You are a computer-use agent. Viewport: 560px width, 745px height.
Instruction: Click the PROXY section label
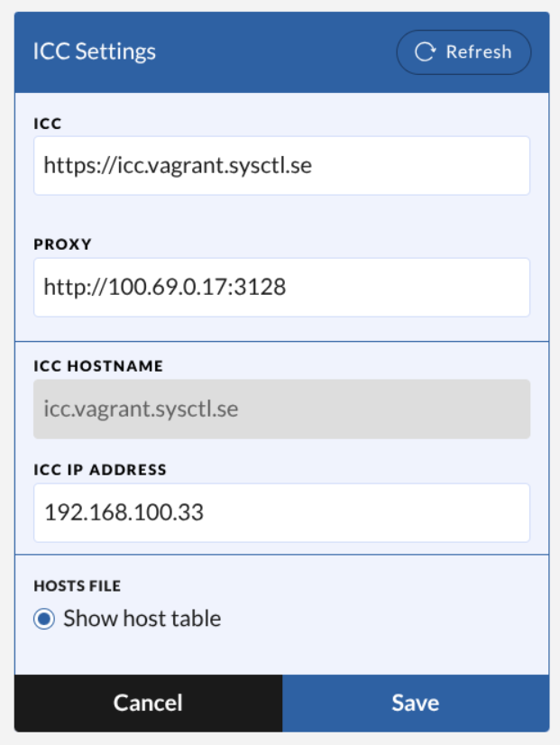pos(56,244)
